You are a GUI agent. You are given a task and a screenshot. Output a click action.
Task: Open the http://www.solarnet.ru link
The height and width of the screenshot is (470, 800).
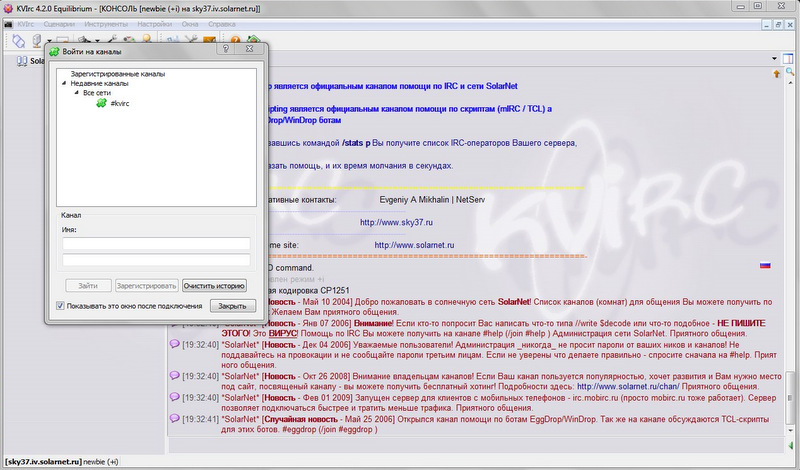click(414, 245)
